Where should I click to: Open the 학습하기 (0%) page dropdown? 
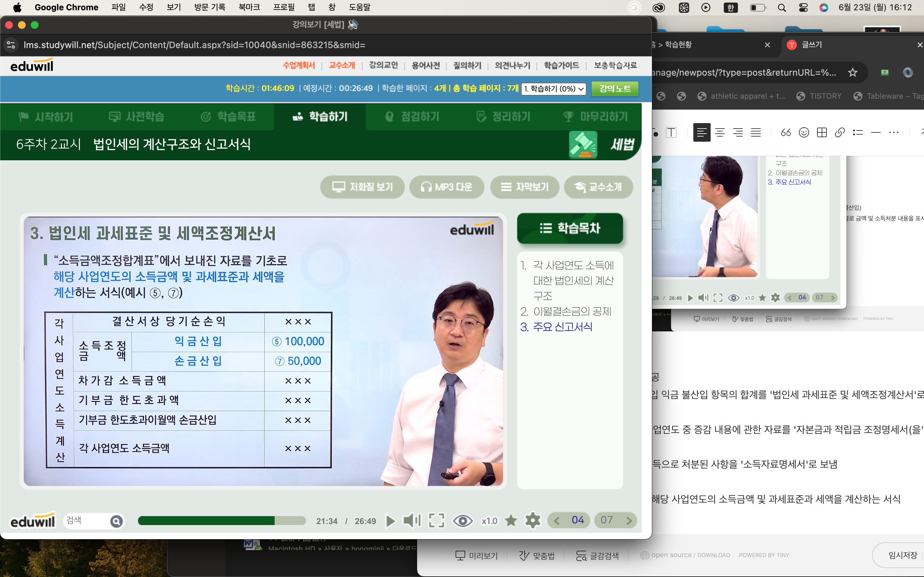[x=553, y=88]
